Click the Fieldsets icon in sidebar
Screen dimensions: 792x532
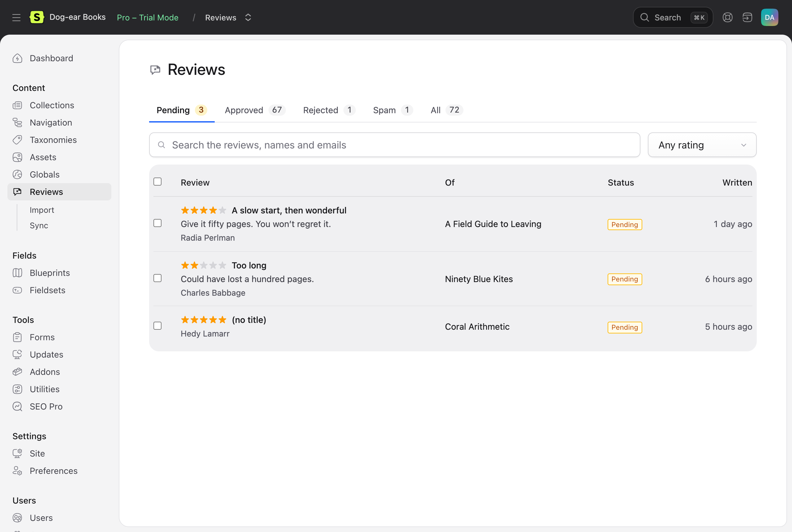pyautogui.click(x=17, y=290)
